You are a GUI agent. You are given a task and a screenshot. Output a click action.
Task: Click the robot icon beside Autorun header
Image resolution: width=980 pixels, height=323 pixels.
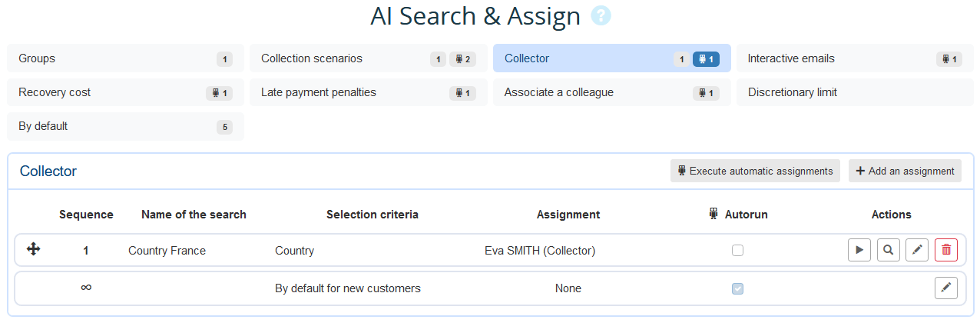pyautogui.click(x=713, y=215)
